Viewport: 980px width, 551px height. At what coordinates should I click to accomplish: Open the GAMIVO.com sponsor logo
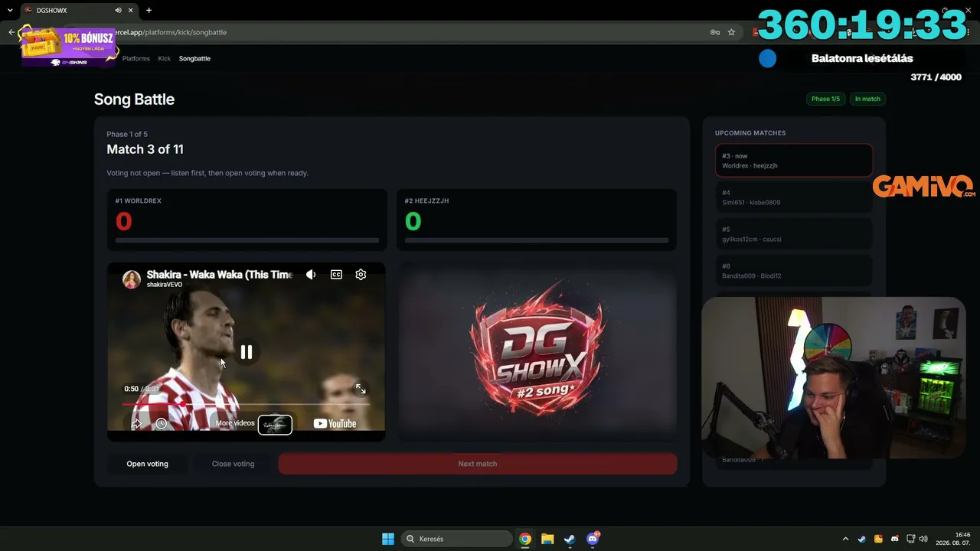(923, 186)
